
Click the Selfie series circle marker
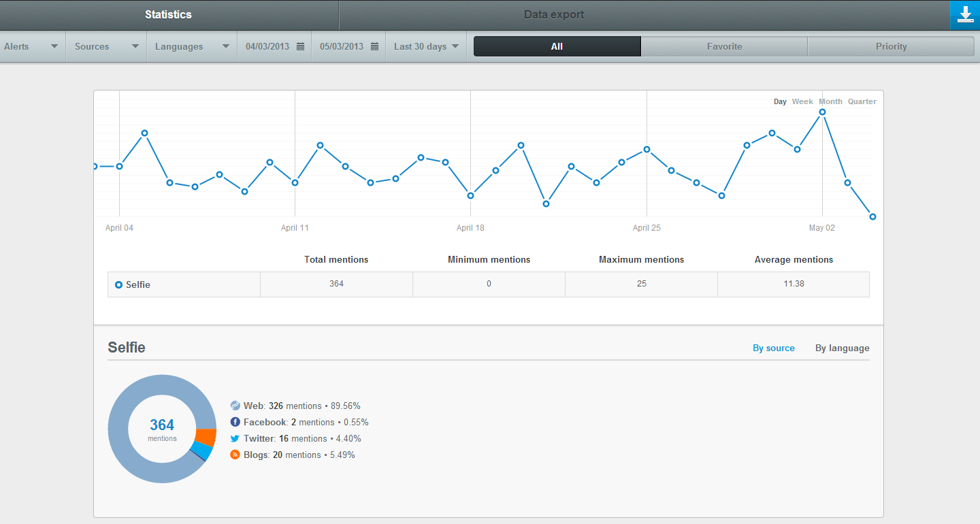click(118, 284)
